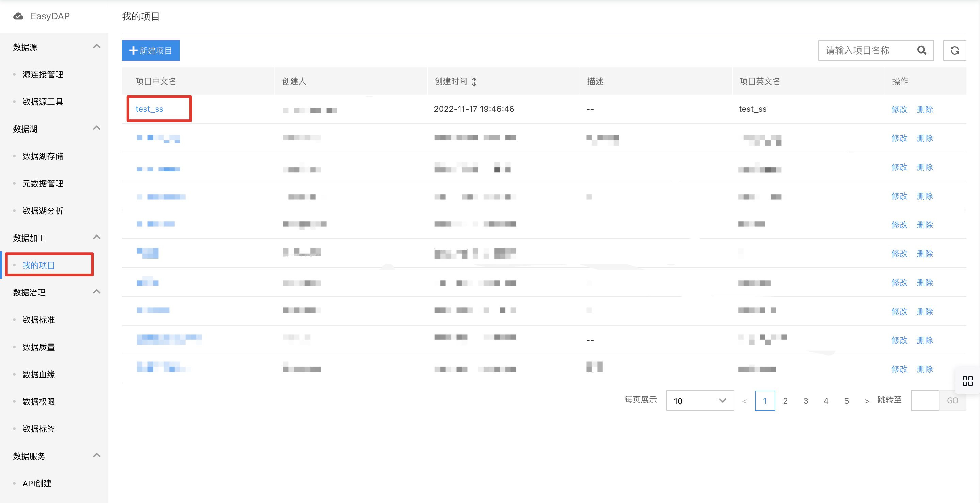The height and width of the screenshot is (503, 980).
Task: Open the floating grid icon button
Action: [x=967, y=381]
